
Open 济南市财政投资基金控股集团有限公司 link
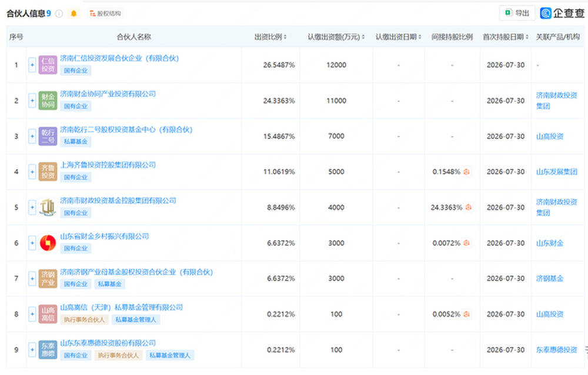(x=118, y=200)
